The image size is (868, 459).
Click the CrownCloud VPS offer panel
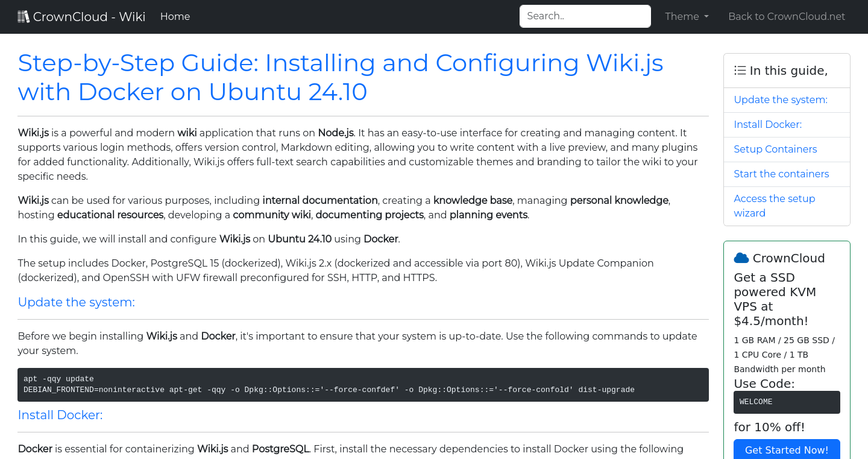[x=787, y=350]
